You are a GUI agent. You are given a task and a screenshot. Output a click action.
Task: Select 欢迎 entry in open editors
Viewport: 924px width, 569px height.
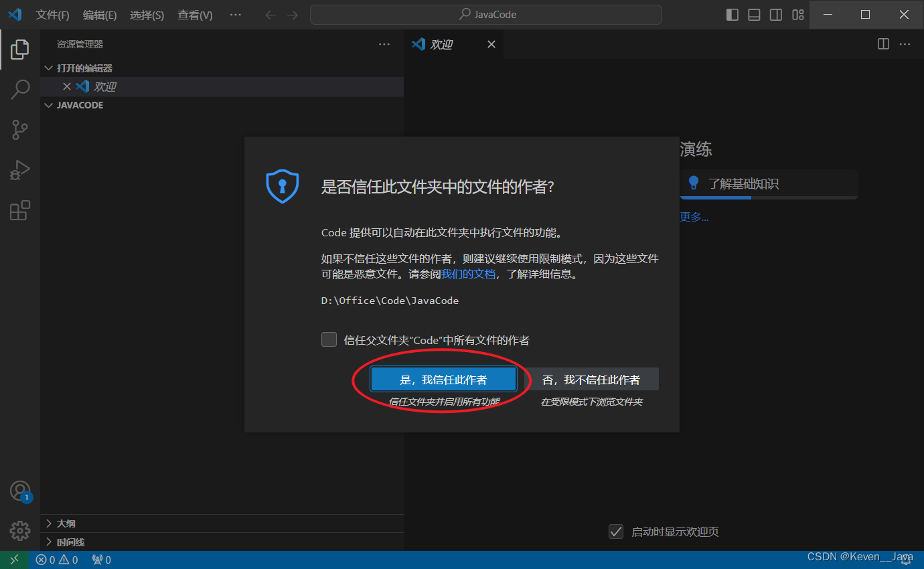pyautogui.click(x=222, y=86)
